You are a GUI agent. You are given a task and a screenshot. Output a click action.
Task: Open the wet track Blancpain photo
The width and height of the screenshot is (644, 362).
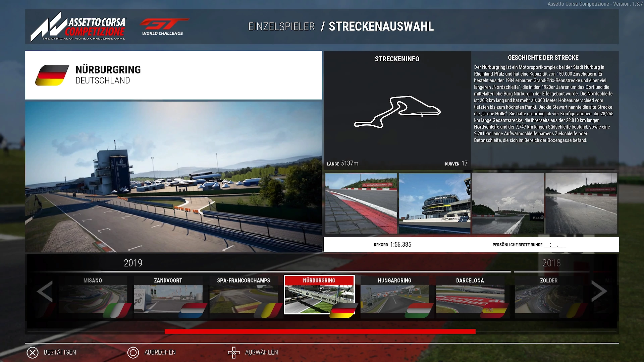pos(508,203)
